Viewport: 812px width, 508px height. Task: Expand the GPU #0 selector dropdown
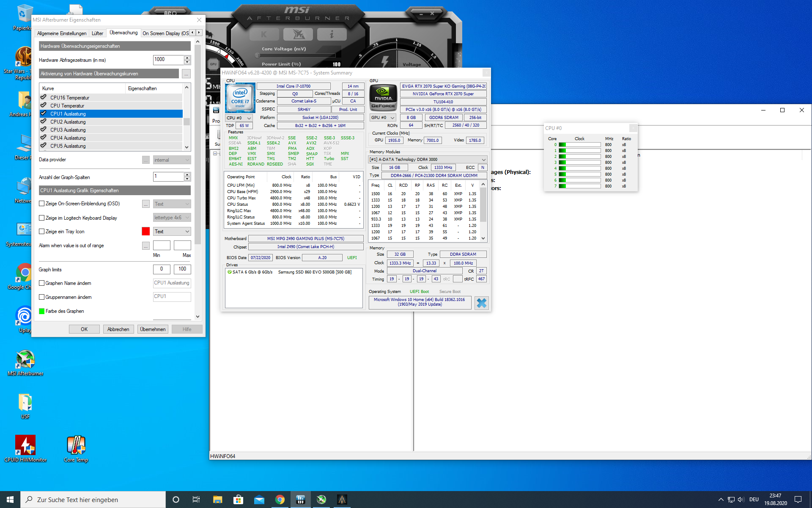click(383, 118)
